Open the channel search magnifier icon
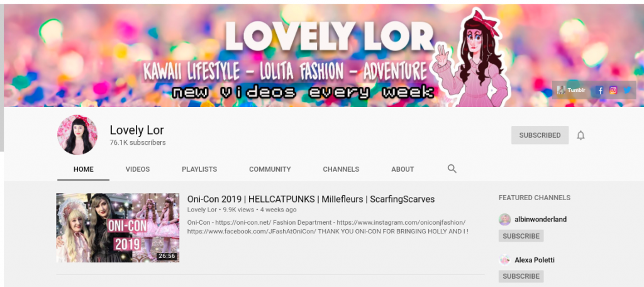 coord(452,169)
